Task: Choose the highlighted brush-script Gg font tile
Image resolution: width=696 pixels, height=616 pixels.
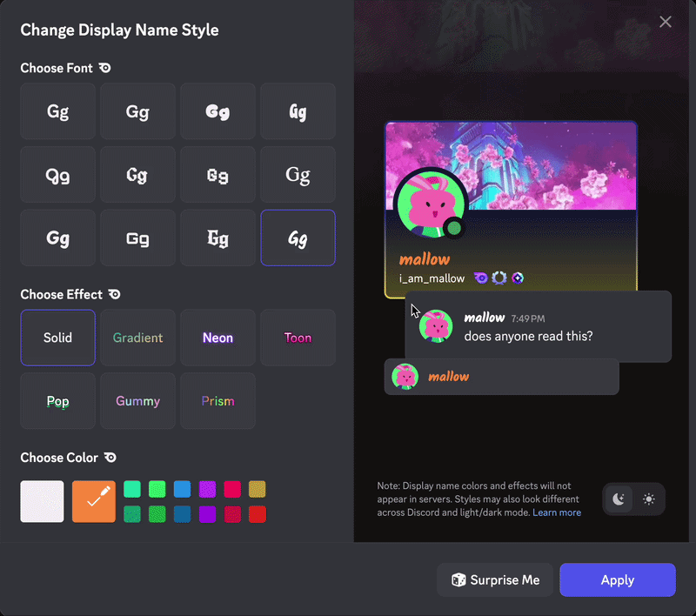Action: click(x=298, y=238)
